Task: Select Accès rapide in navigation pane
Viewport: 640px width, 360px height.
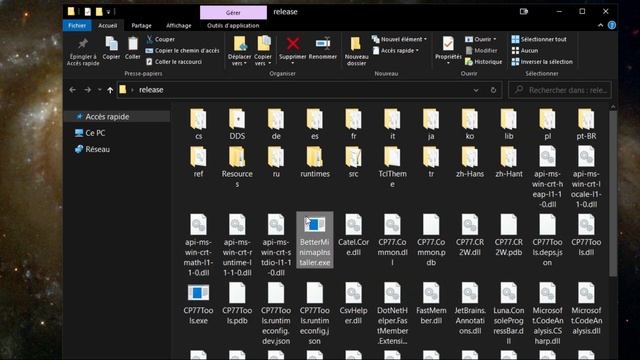Action: [117, 117]
